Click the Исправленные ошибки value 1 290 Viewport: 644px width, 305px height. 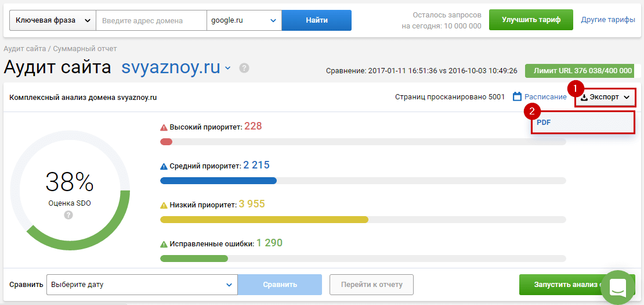click(269, 243)
